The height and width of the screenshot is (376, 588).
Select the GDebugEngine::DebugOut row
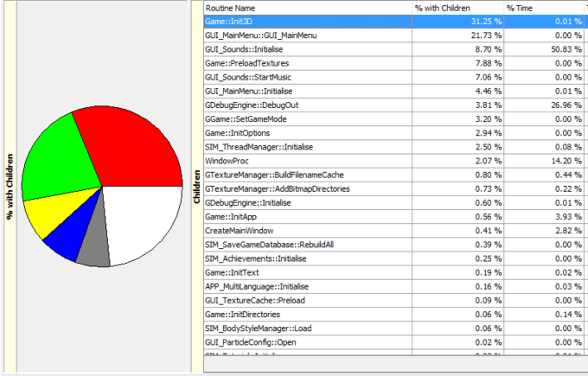(x=396, y=105)
